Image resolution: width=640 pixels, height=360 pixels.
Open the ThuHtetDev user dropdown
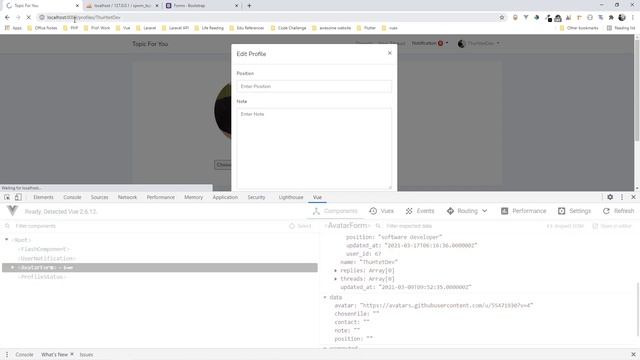point(478,43)
